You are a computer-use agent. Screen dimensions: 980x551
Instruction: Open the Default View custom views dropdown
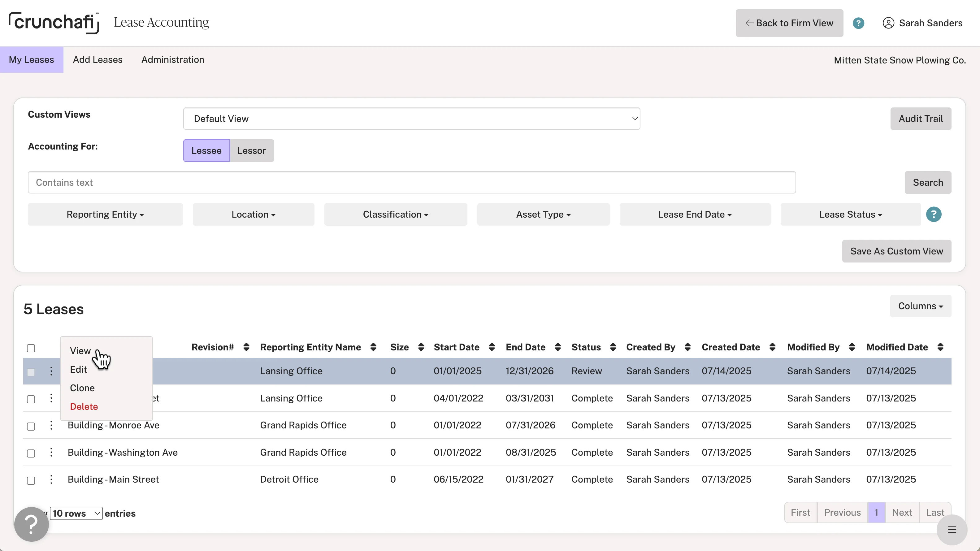click(411, 119)
